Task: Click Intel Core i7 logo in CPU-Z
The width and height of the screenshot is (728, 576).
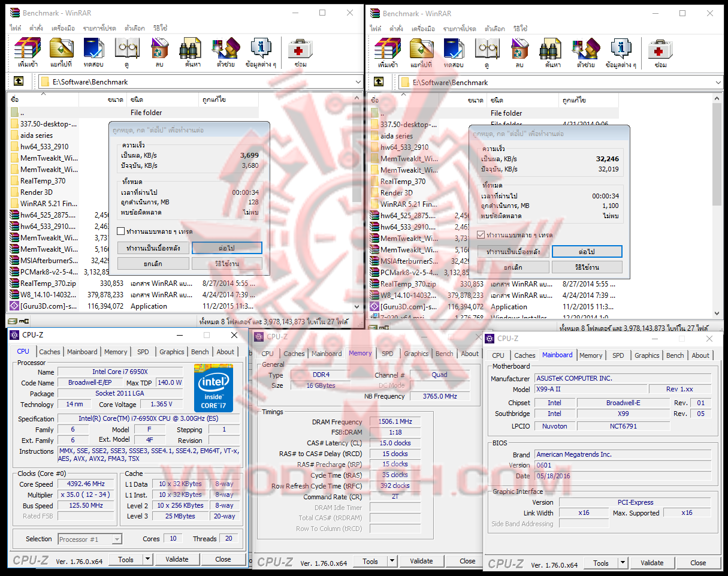Action: pos(213,387)
